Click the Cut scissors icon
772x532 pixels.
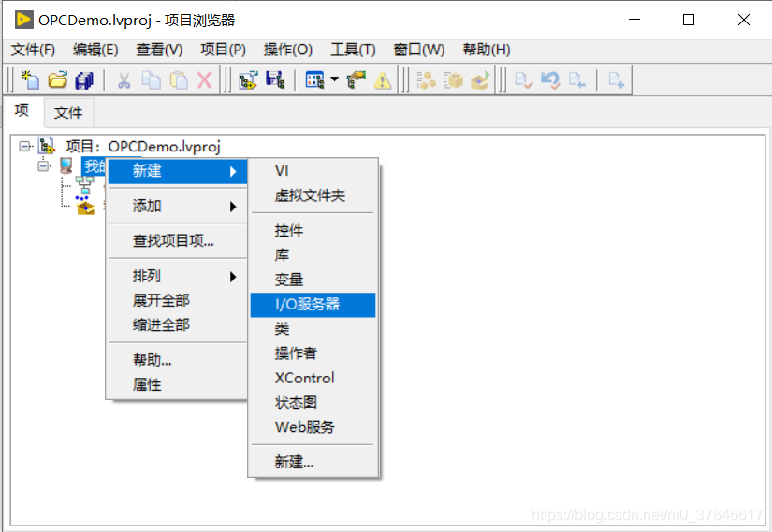coord(124,80)
